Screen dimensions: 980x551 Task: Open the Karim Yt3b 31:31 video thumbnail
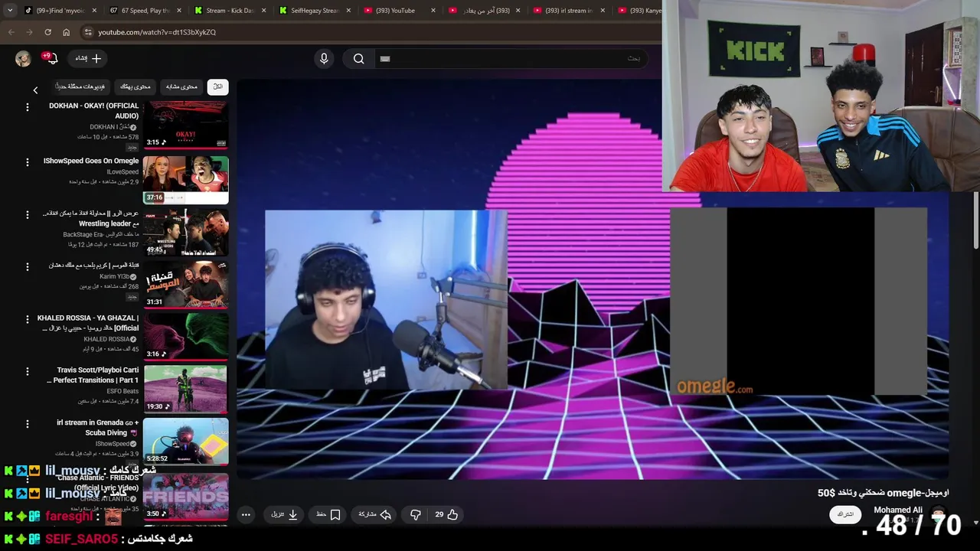pyautogui.click(x=185, y=284)
